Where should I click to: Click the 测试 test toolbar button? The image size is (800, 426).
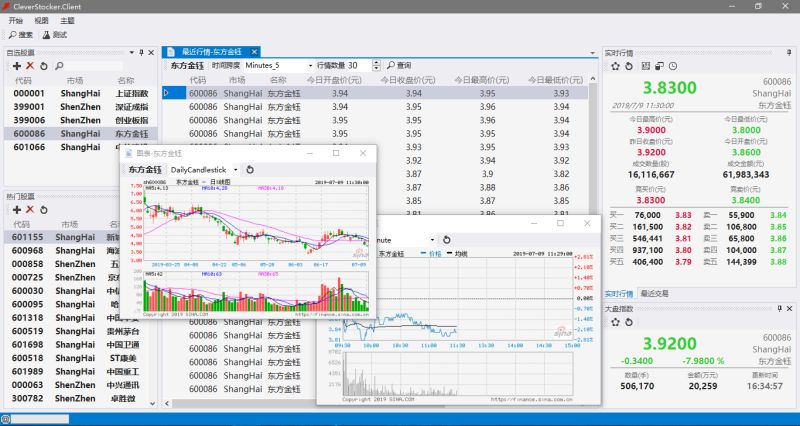point(55,35)
